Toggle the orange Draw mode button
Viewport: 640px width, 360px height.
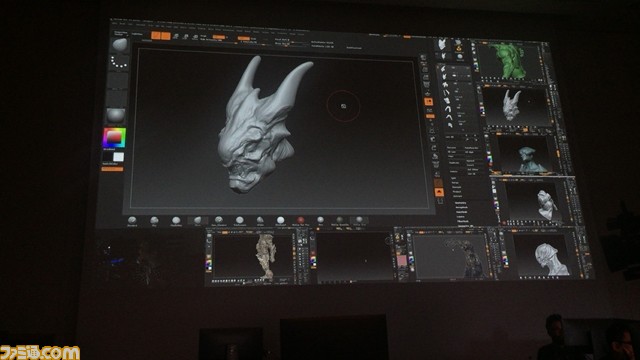click(x=165, y=36)
